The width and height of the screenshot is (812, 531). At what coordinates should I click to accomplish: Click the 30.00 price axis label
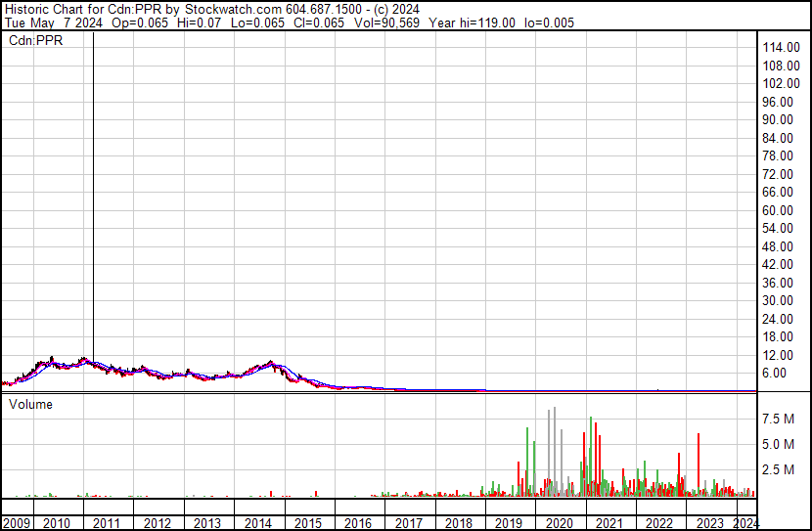click(778, 300)
